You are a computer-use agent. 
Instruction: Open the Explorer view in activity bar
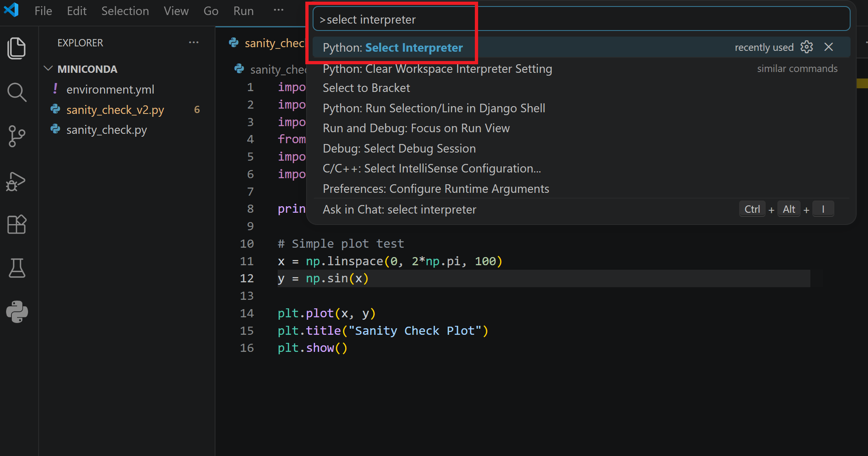(x=17, y=48)
